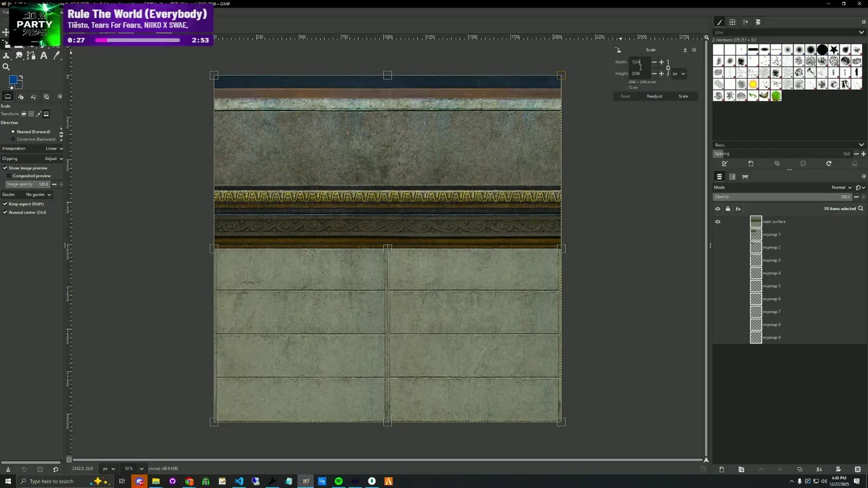Select the main surface layer
This screenshot has width=868, height=488.
click(x=789, y=222)
